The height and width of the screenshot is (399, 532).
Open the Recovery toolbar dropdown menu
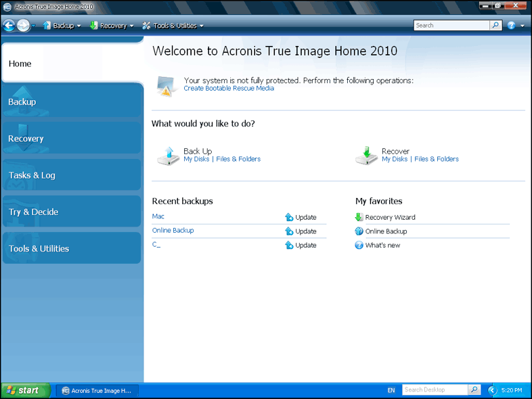[x=131, y=26]
